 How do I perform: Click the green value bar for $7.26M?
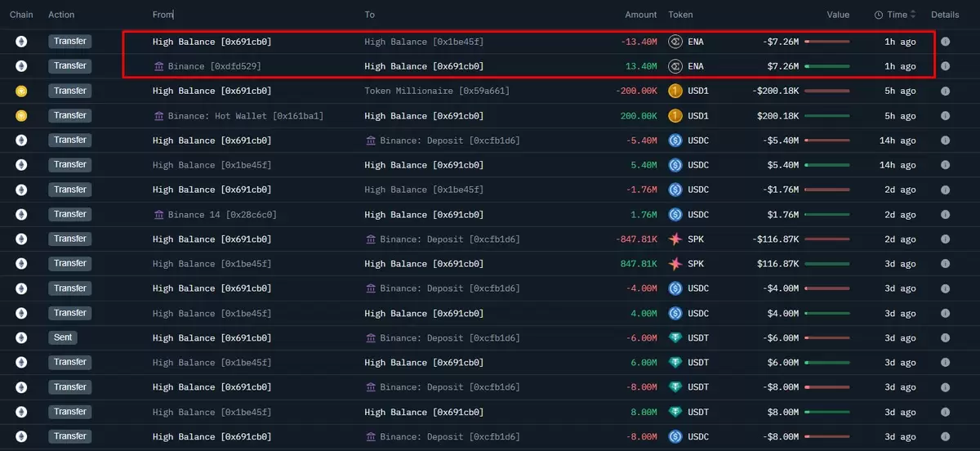pos(826,66)
